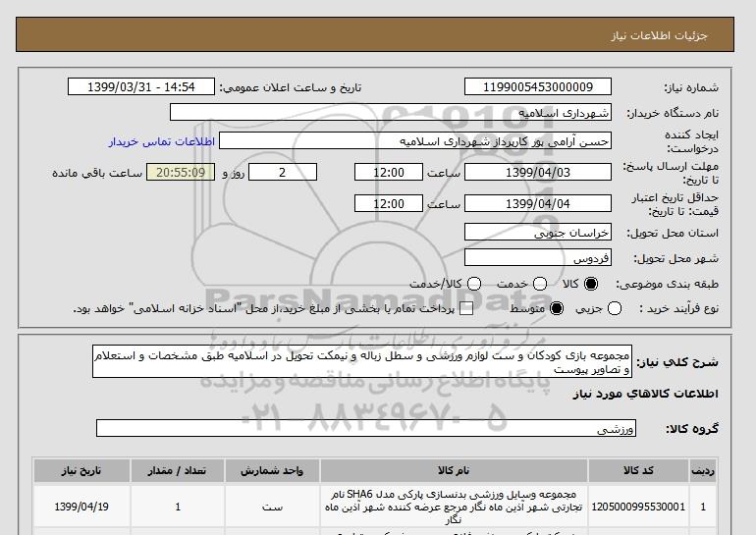The width and height of the screenshot is (756, 535).
Task: Click the general need description text box
Action: pos(362,361)
